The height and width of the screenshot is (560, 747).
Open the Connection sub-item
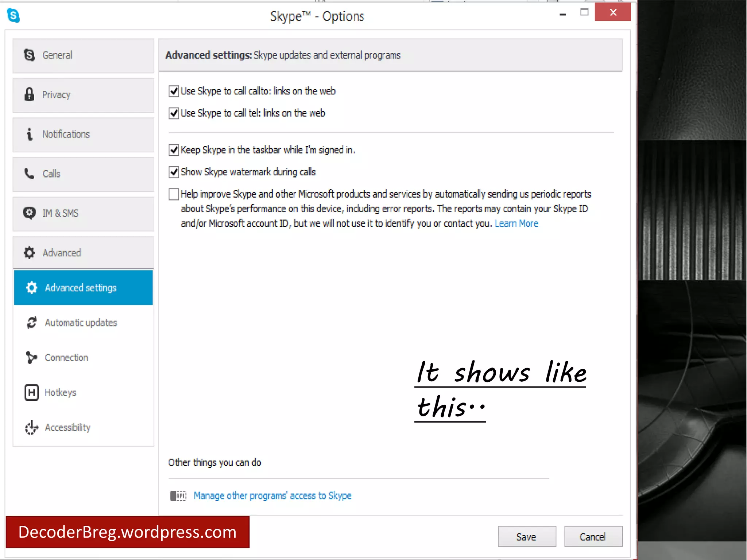click(84, 358)
